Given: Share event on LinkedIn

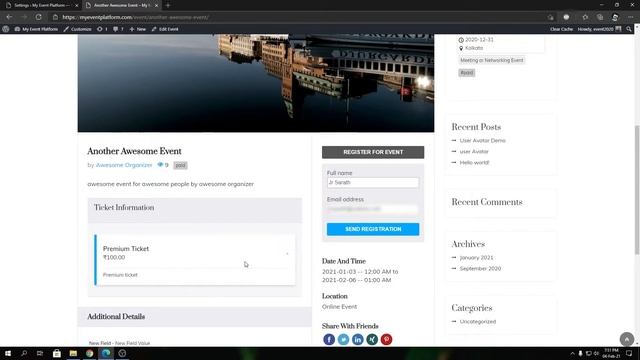Looking at the screenshot, I should tap(358, 339).
